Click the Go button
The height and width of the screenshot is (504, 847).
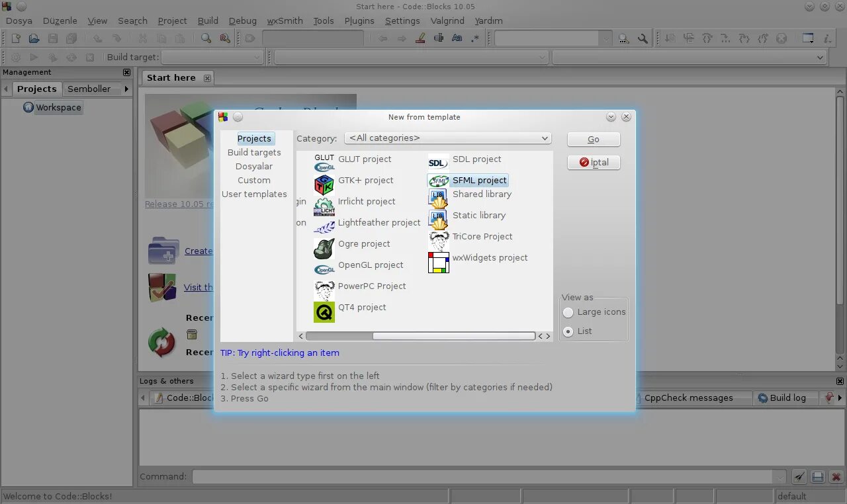pyautogui.click(x=594, y=140)
